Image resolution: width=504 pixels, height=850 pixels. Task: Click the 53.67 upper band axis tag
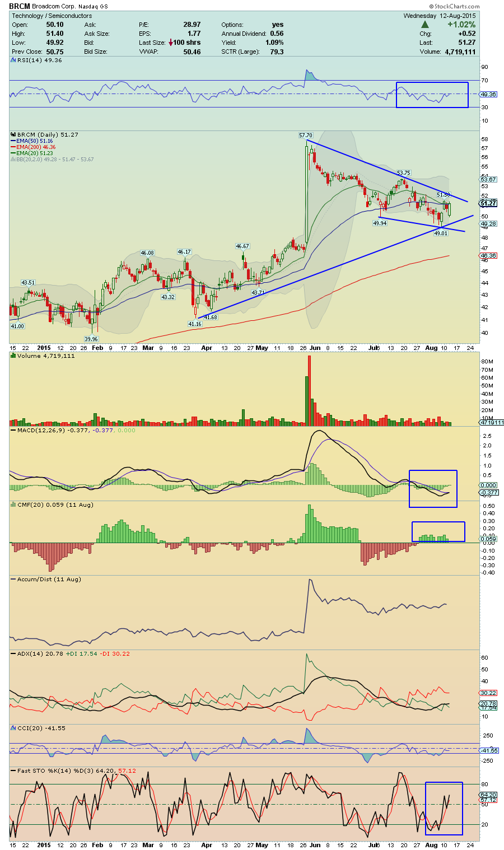point(488,179)
